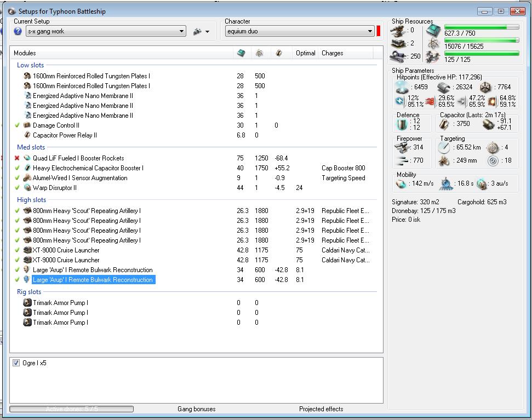
Task: Click the blue help question mark icon
Action: pos(18,31)
